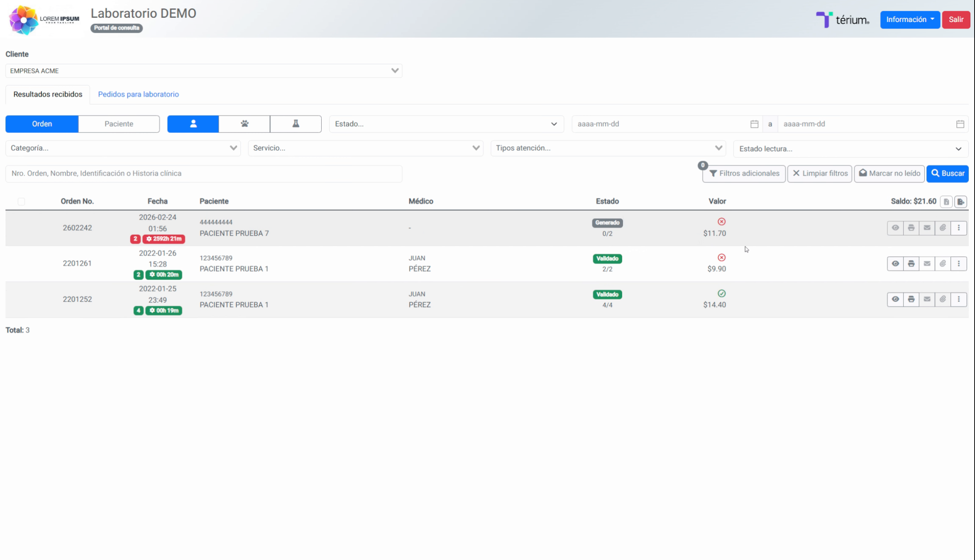Click the Validado badge for order 2201261
This screenshot has width=975, height=560.
607,258
